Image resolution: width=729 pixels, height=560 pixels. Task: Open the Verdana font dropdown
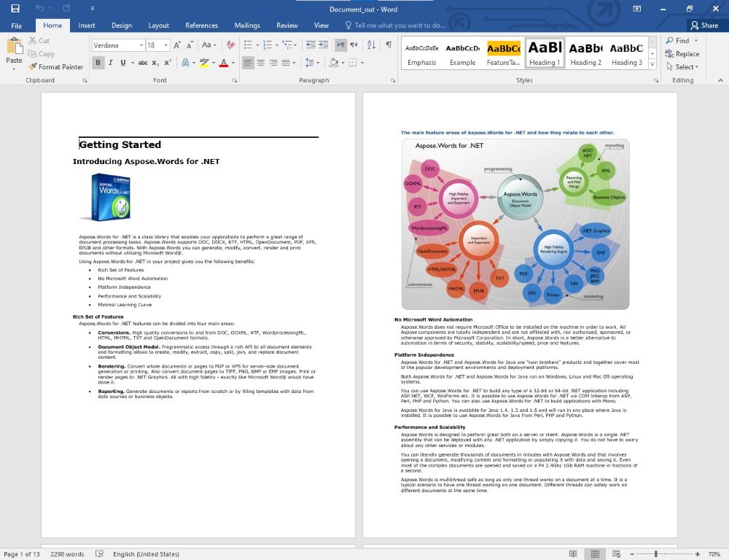click(141, 44)
